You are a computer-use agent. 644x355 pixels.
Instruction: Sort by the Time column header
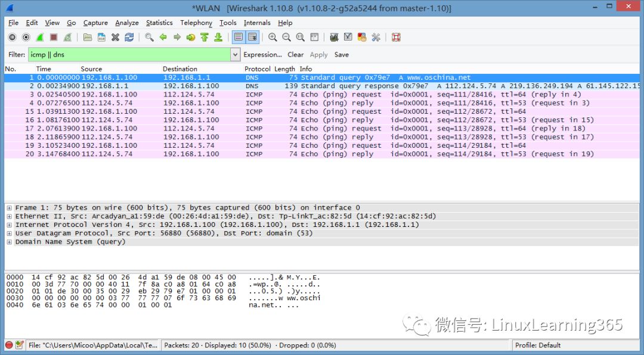pos(44,69)
